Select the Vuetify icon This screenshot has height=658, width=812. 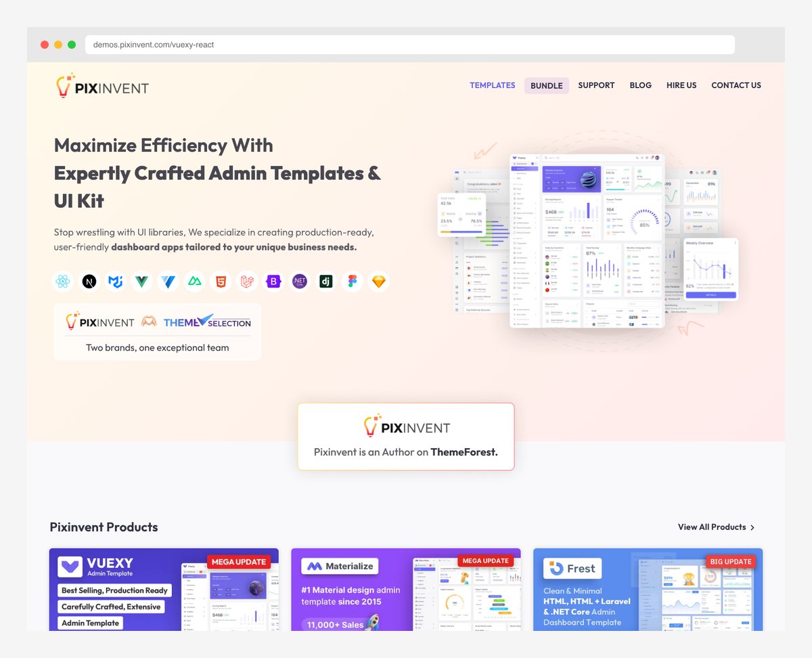tap(168, 281)
